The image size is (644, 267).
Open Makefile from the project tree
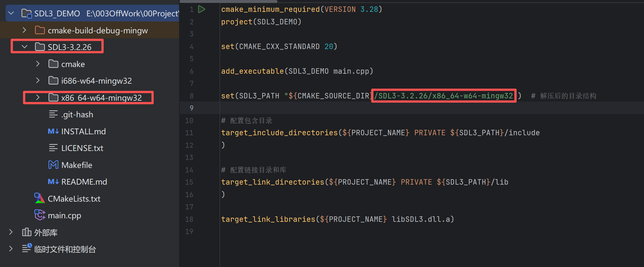77,165
